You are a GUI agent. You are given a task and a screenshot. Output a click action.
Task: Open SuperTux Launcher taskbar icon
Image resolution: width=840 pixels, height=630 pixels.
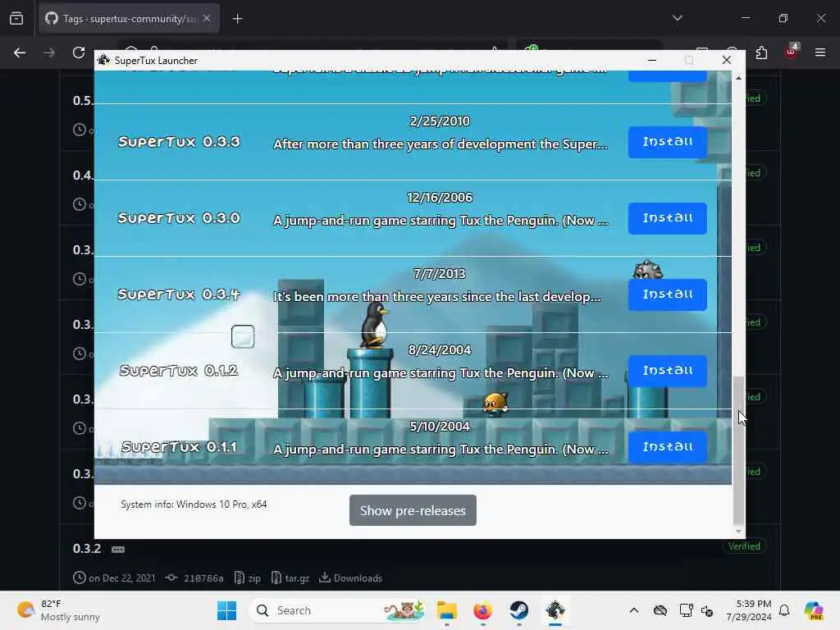tap(555, 610)
